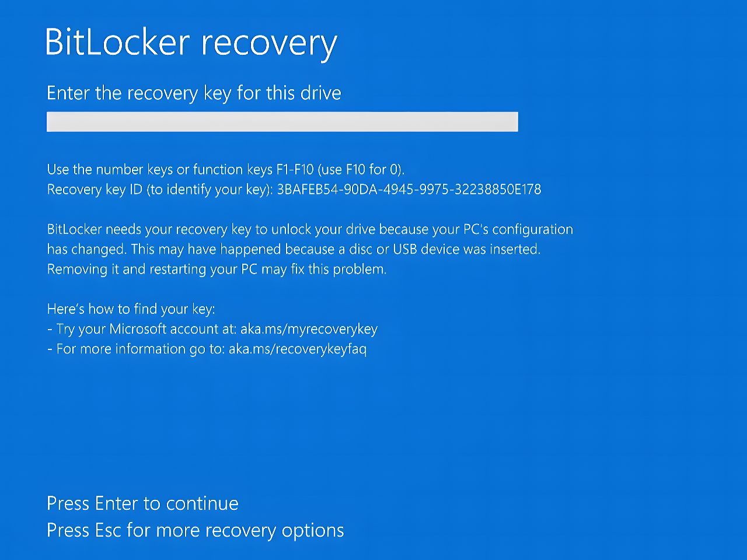Choose 'Press Esc for more recovery options'

195,530
